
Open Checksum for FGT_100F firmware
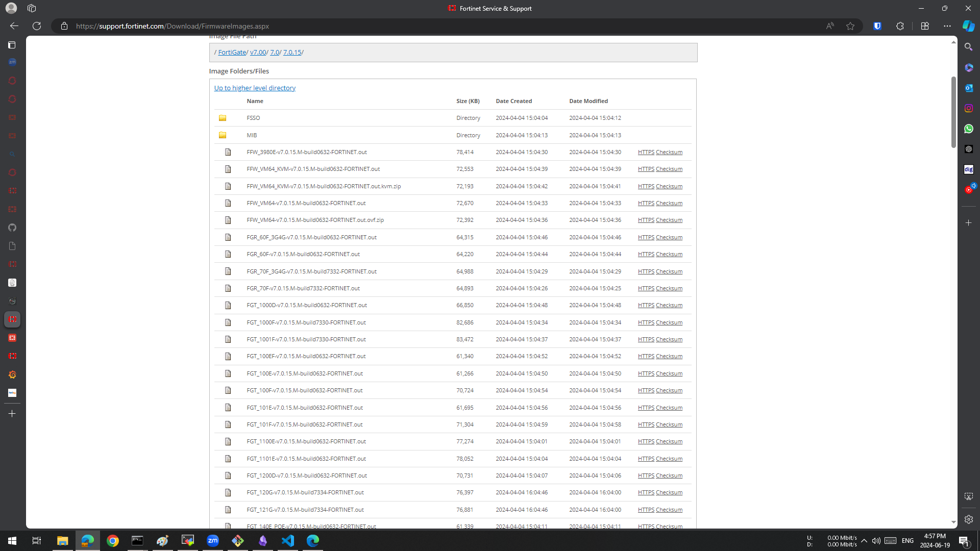tap(669, 390)
